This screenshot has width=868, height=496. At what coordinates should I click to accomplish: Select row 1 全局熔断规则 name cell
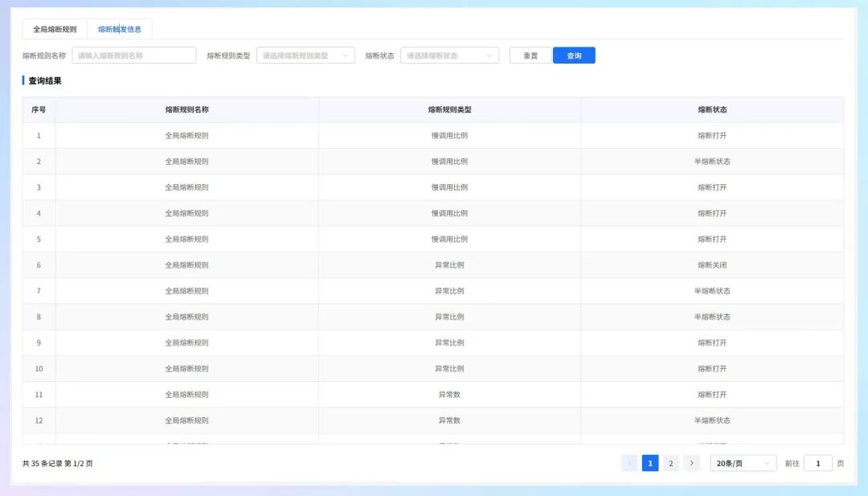coord(187,136)
